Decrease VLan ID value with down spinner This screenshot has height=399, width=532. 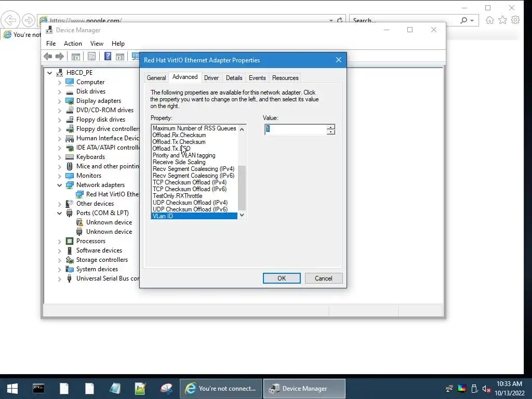(331, 132)
